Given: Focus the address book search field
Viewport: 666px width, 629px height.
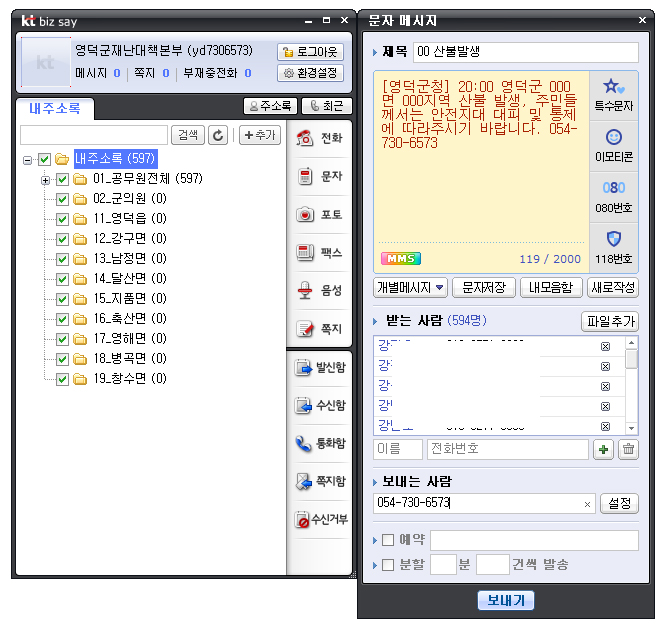Looking at the screenshot, I should pos(94,135).
